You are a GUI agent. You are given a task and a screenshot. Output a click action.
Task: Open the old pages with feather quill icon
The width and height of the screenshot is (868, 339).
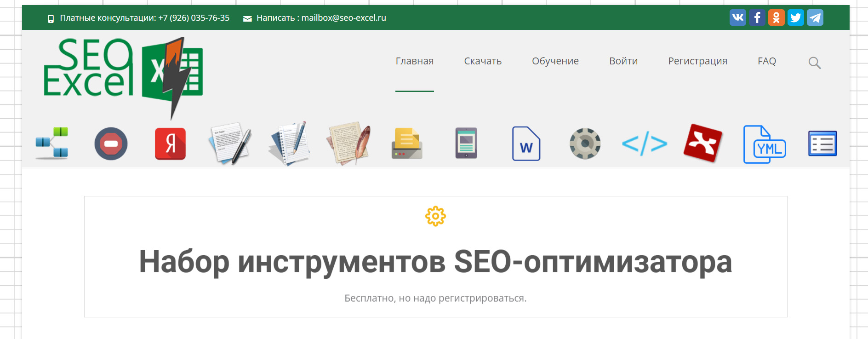coord(348,143)
